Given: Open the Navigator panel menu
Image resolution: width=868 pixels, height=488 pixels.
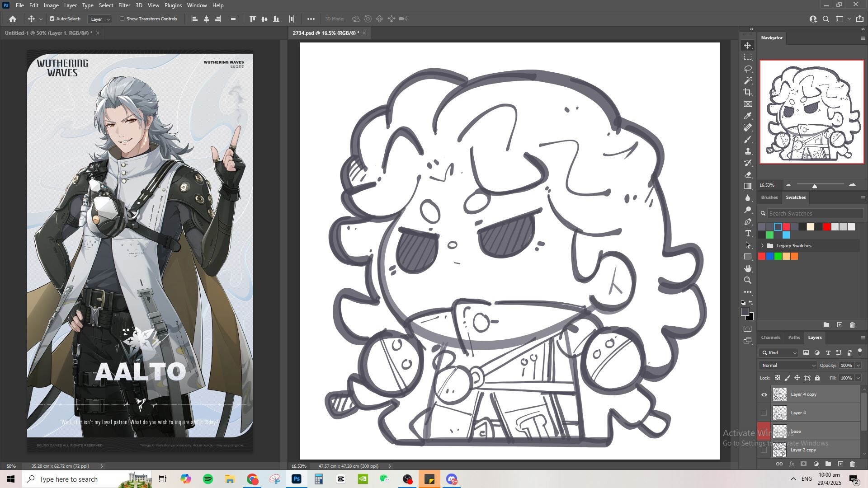Looking at the screenshot, I should click(x=863, y=38).
